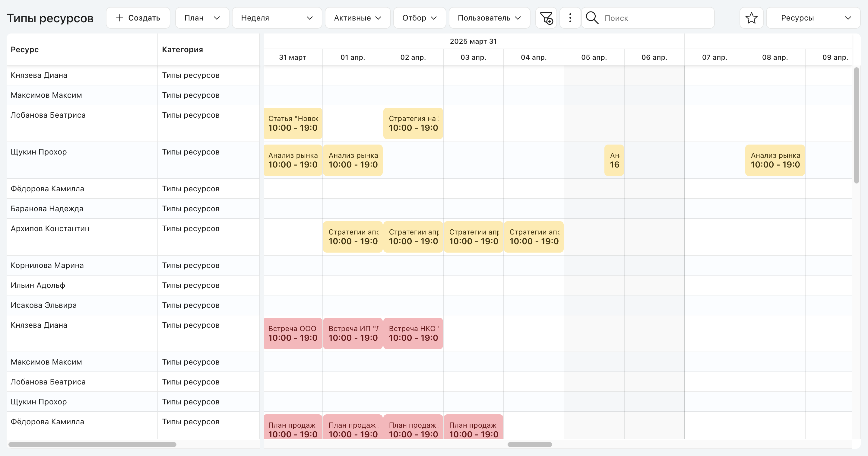This screenshot has height=456, width=868.
Task: Click the plus icon in Создать
Action: click(x=120, y=18)
